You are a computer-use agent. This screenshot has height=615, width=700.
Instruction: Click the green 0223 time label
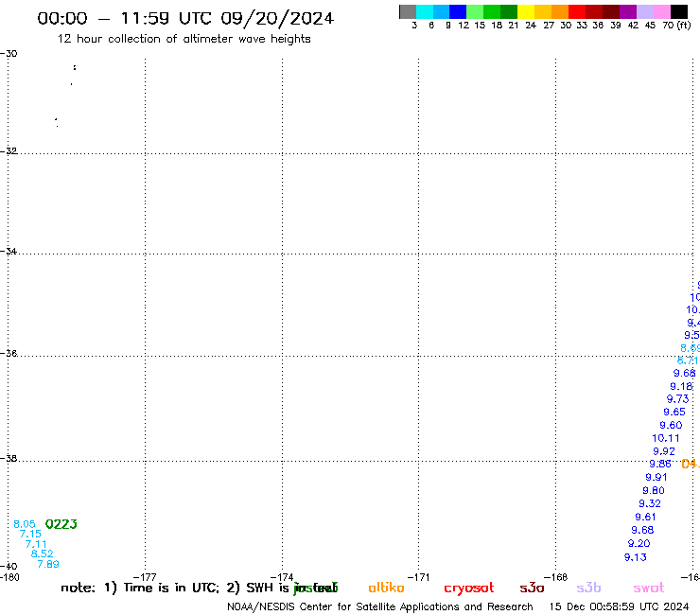61,524
